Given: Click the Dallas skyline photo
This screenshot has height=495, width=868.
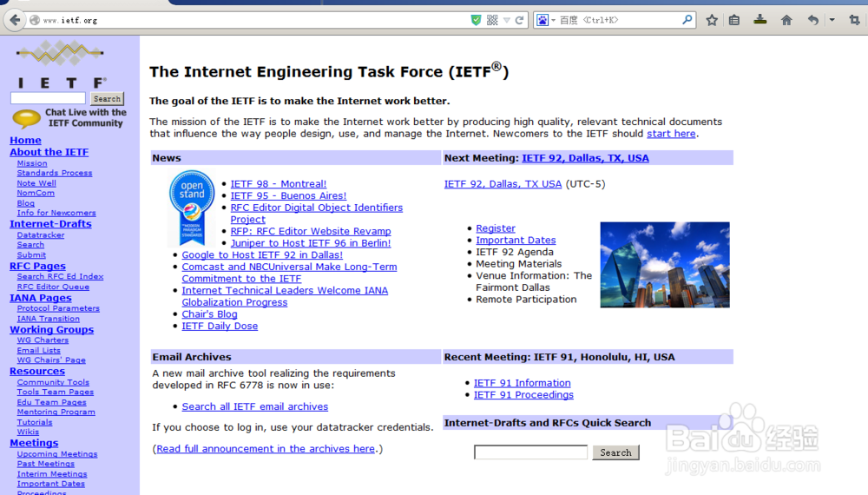Looking at the screenshot, I should point(665,265).
